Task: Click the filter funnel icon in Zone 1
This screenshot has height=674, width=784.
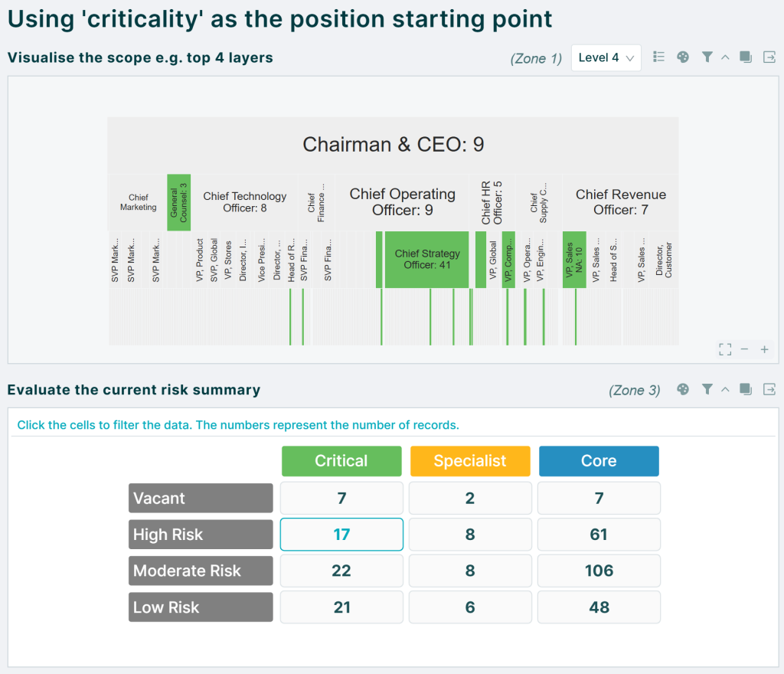Action: click(x=707, y=57)
